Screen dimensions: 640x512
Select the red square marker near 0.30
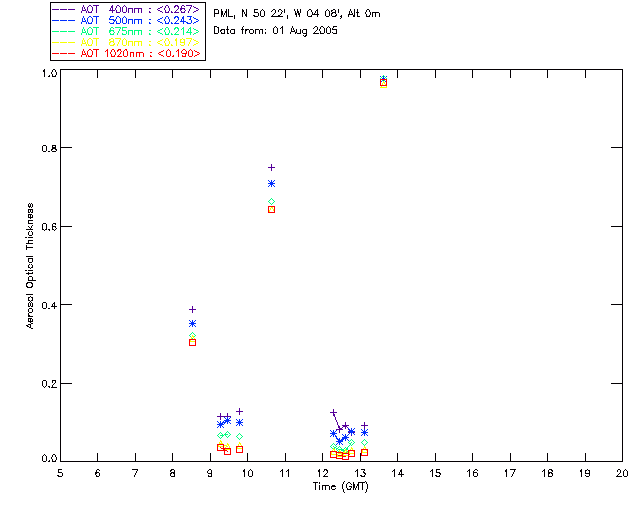coord(192,343)
